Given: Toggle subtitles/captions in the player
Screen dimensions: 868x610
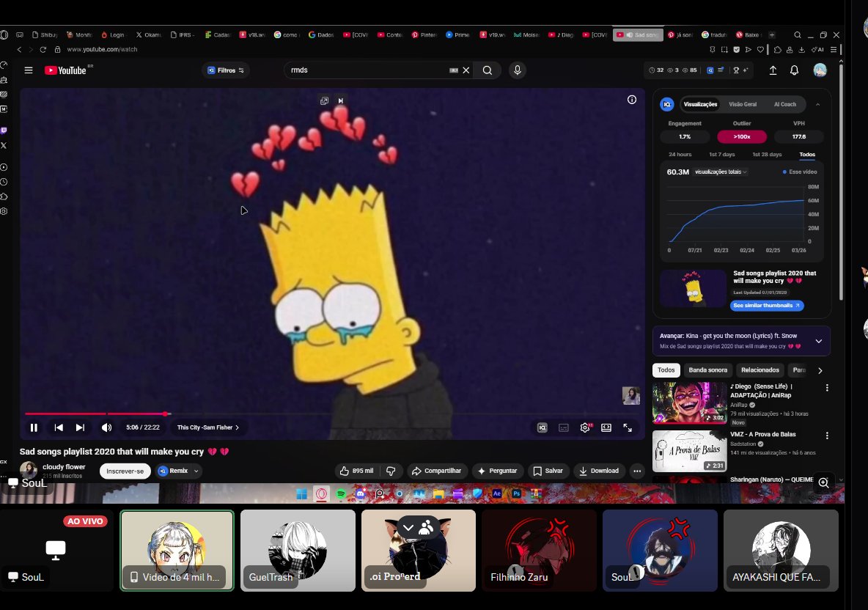Looking at the screenshot, I should [564, 427].
